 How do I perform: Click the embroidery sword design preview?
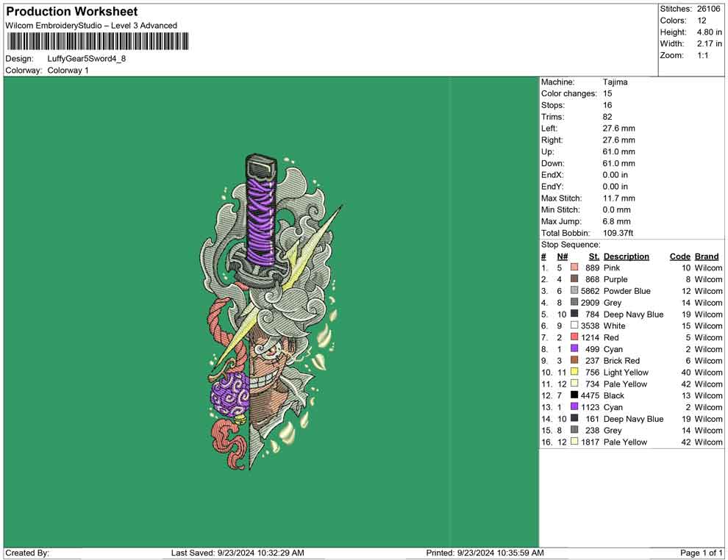point(271,312)
